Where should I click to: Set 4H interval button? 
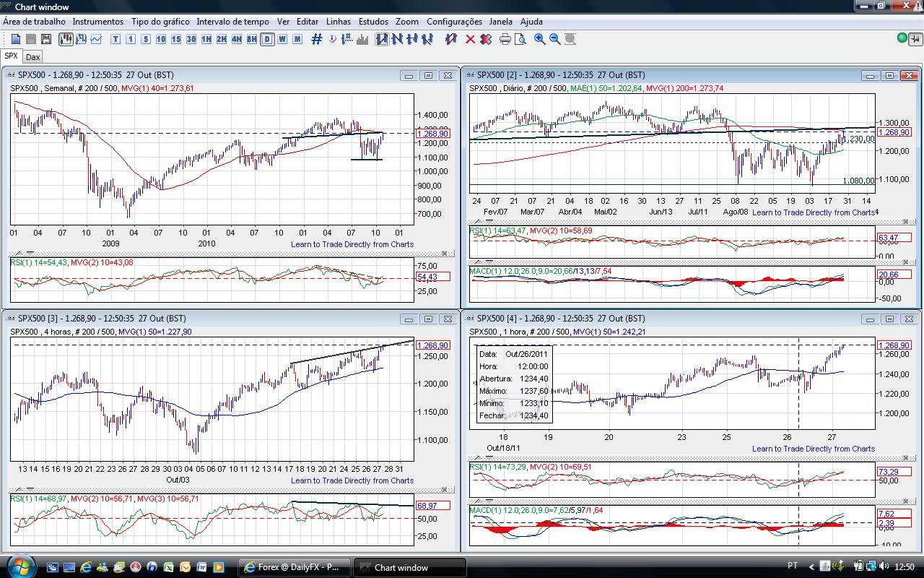[x=237, y=39]
